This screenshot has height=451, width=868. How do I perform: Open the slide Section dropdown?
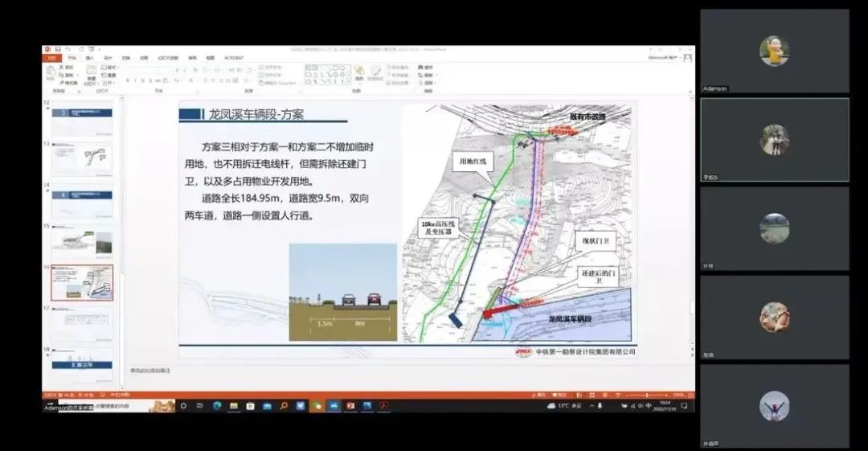coord(108,83)
